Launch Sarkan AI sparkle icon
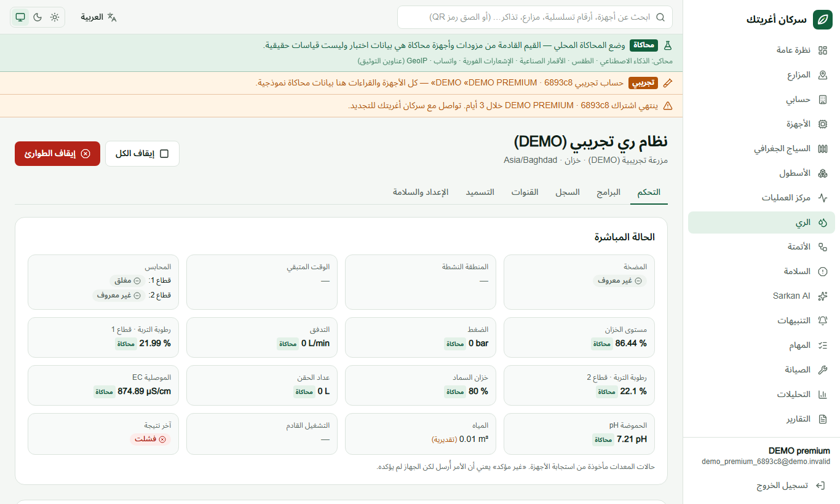 pyautogui.click(x=823, y=296)
